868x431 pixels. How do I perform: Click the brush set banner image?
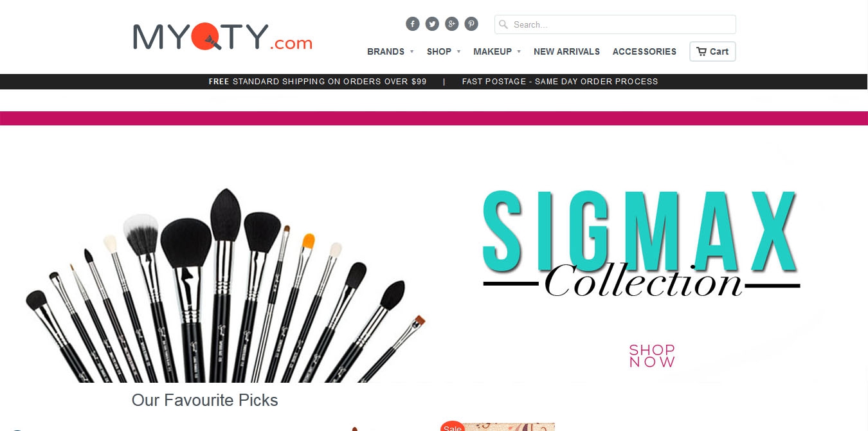pos(225,284)
